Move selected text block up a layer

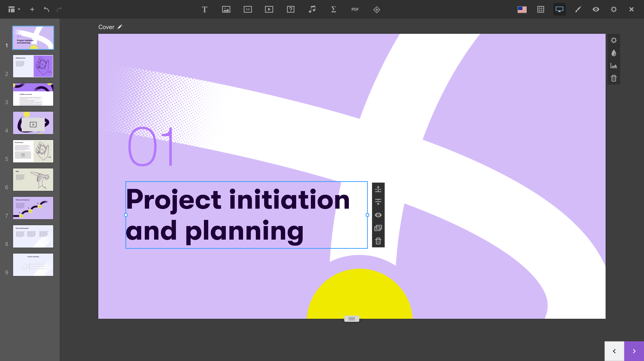coord(378,189)
